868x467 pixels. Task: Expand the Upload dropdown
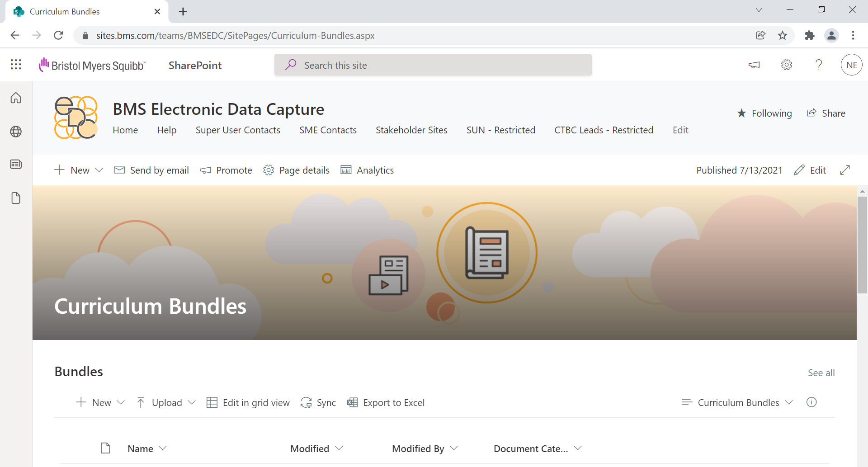192,402
